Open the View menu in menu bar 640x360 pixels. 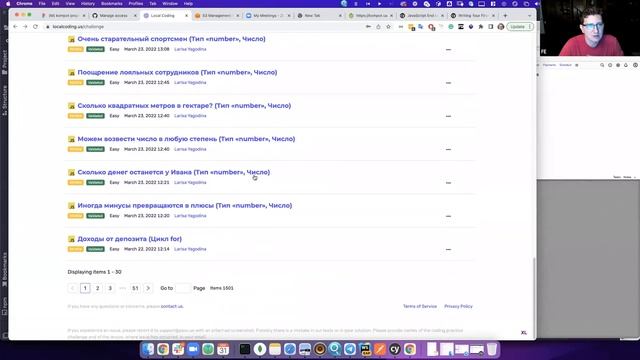click(x=70, y=4)
